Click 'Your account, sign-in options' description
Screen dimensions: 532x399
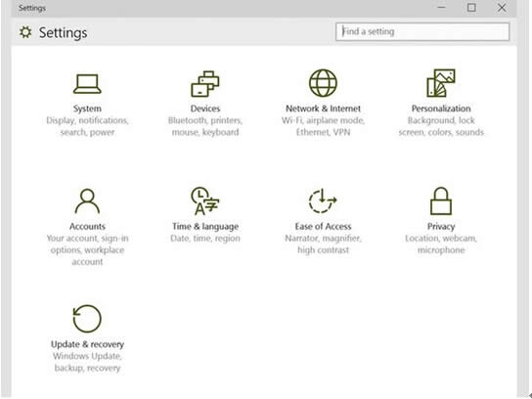pyautogui.click(x=87, y=250)
